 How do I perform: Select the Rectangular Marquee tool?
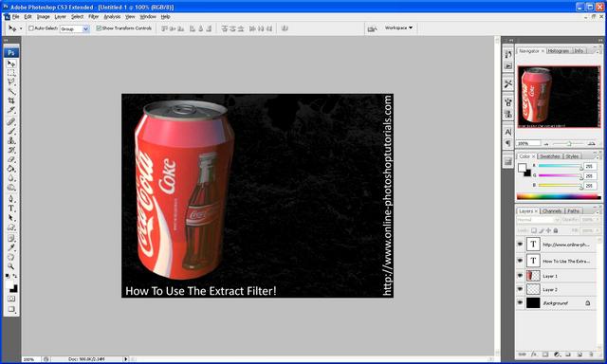pyautogui.click(x=11, y=73)
